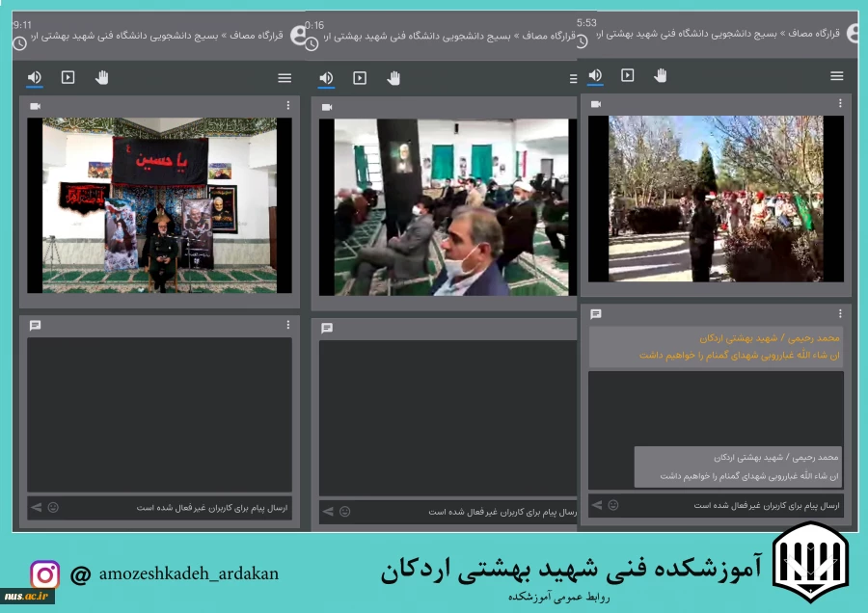Image resolution: width=868 pixels, height=613 pixels.
Task: Select the outdoor ceremony video in the right panel
Action: click(716, 199)
